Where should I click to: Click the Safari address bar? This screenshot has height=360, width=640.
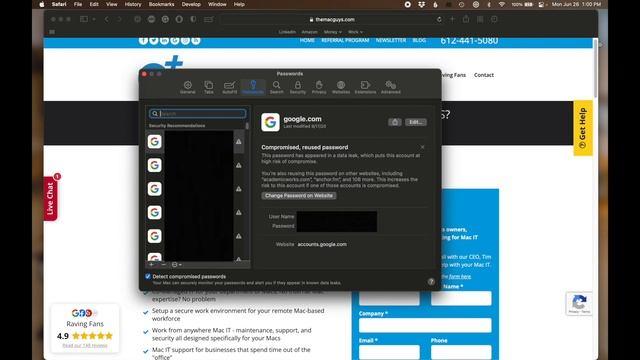click(x=331, y=19)
